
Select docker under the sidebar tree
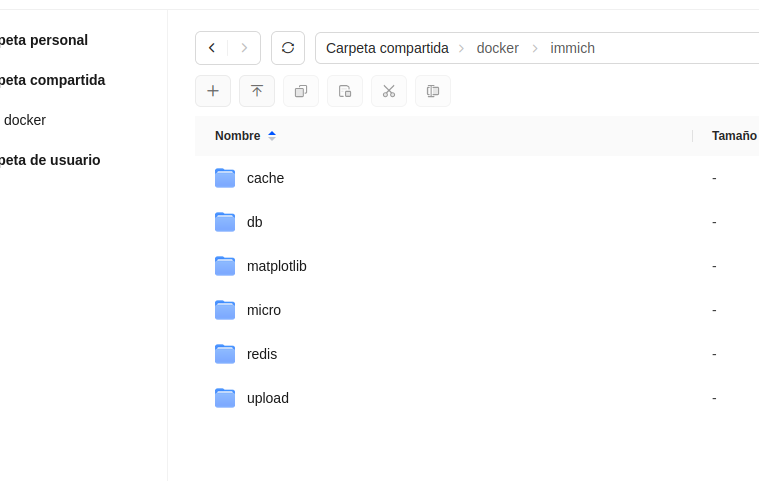tap(25, 120)
